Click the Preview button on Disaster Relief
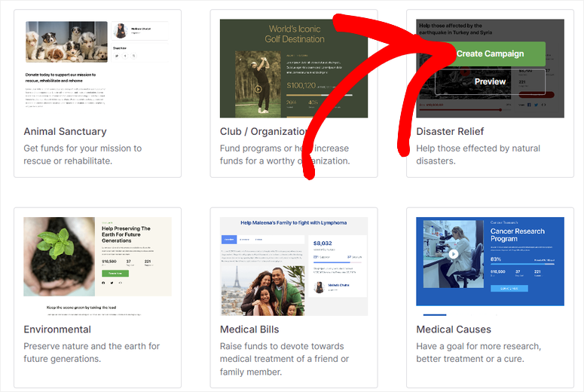Screen dimensions: 584x392 [490, 81]
